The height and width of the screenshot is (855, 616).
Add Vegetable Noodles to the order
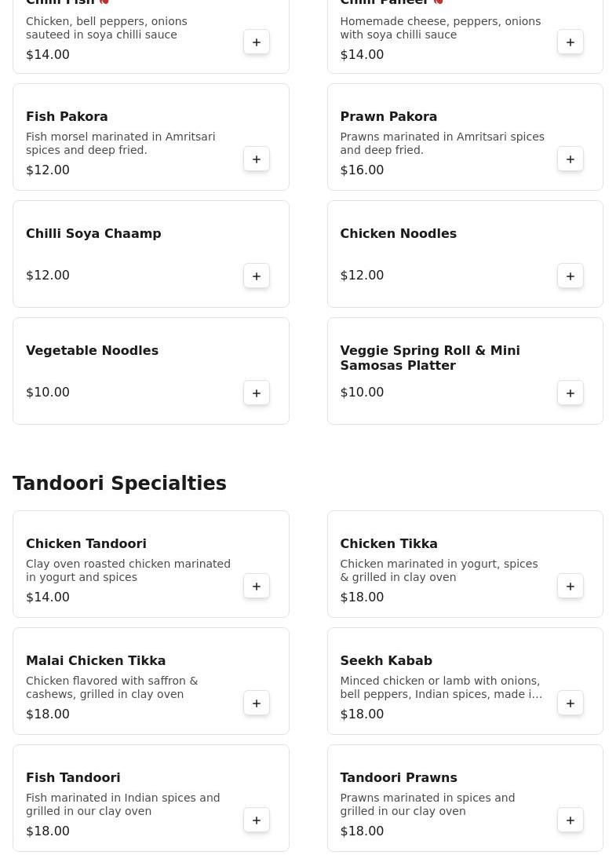point(257,393)
